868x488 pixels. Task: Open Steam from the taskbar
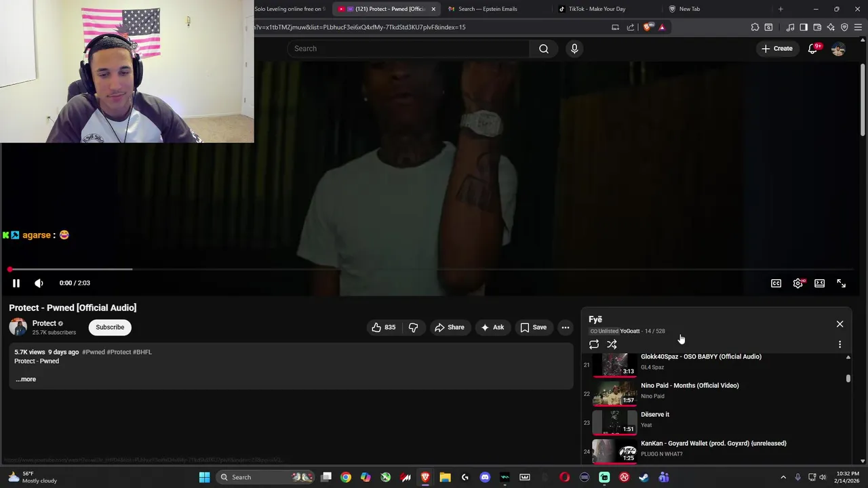[x=644, y=477]
